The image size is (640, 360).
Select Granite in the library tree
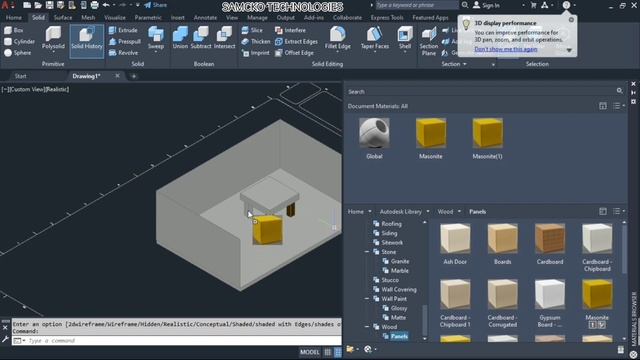[x=400, y=261]
